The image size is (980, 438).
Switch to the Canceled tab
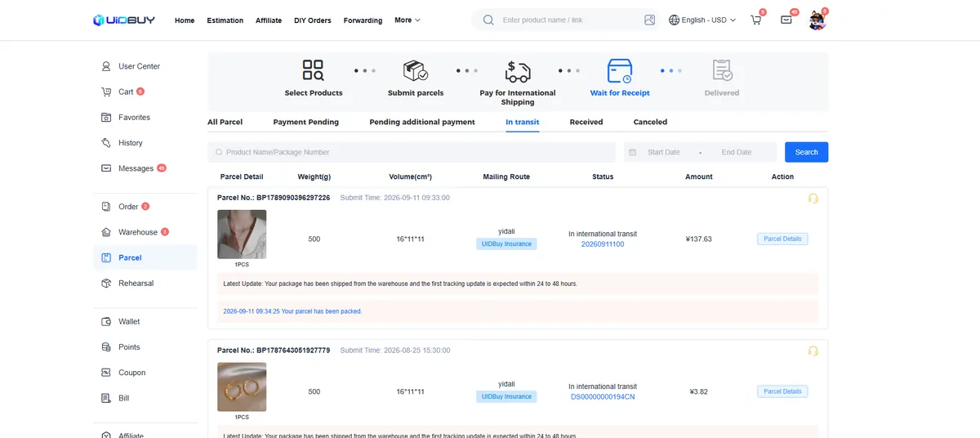(x=650, y=122)
